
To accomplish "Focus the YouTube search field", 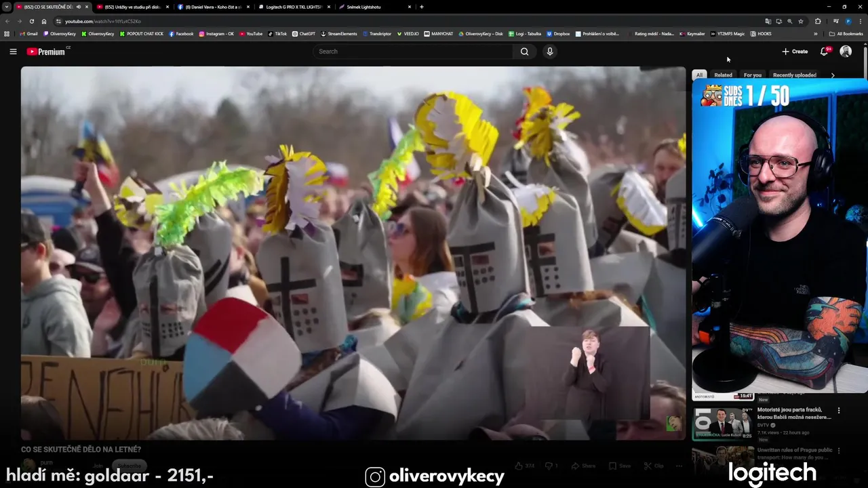I will point(414,52).
